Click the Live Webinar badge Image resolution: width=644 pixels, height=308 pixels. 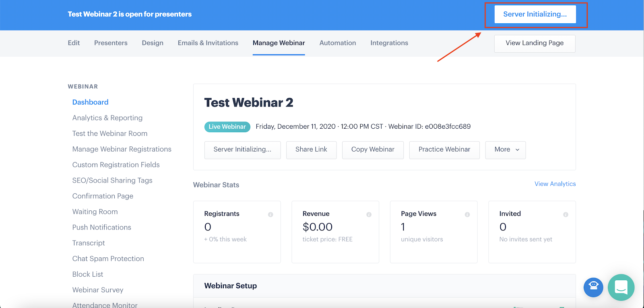(227, 127)
